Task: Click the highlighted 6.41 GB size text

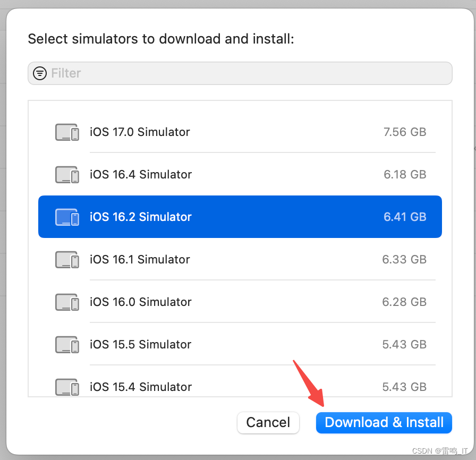Action: 405,217
